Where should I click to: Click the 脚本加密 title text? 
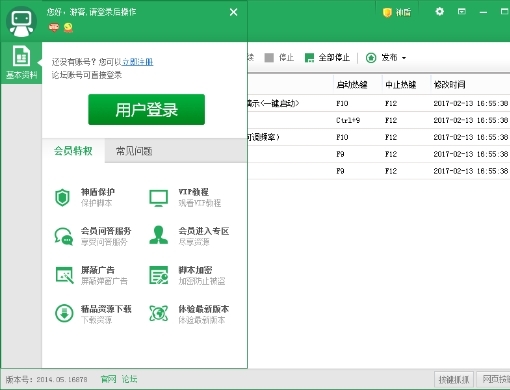point(195,270)
